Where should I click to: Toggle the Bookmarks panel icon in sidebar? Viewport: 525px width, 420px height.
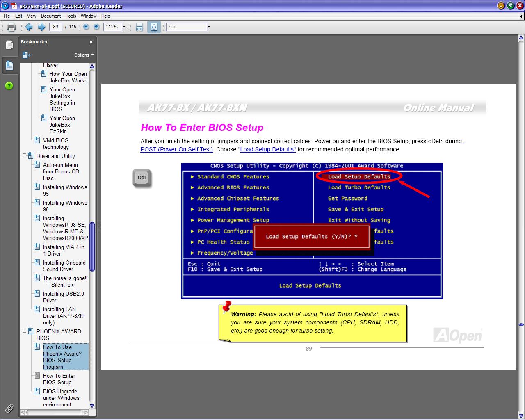[x=9, y=65]
